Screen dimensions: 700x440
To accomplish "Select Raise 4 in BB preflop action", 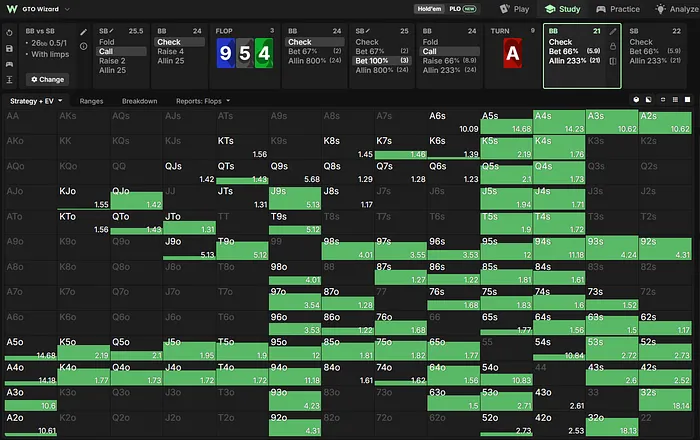I will (x=170, y=51).
